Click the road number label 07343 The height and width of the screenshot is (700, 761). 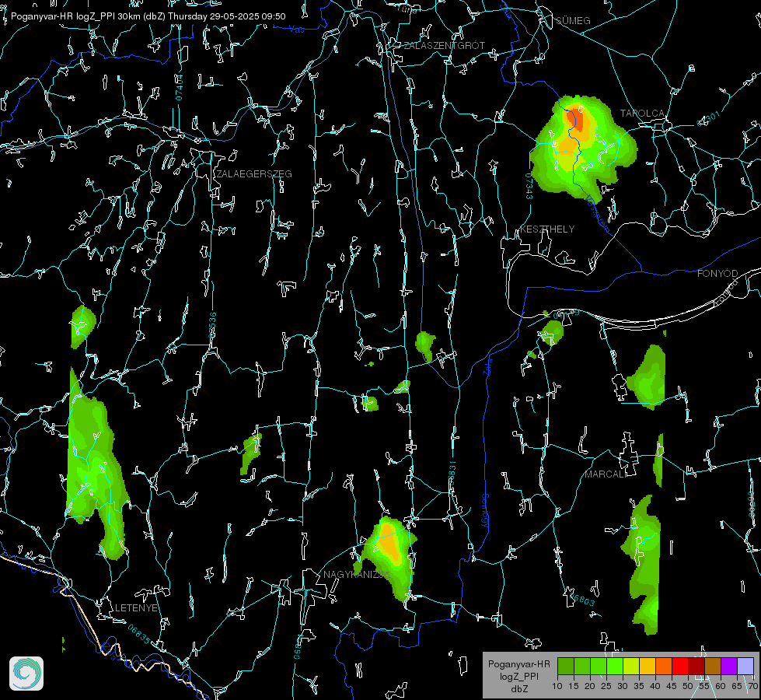[529, 187]
